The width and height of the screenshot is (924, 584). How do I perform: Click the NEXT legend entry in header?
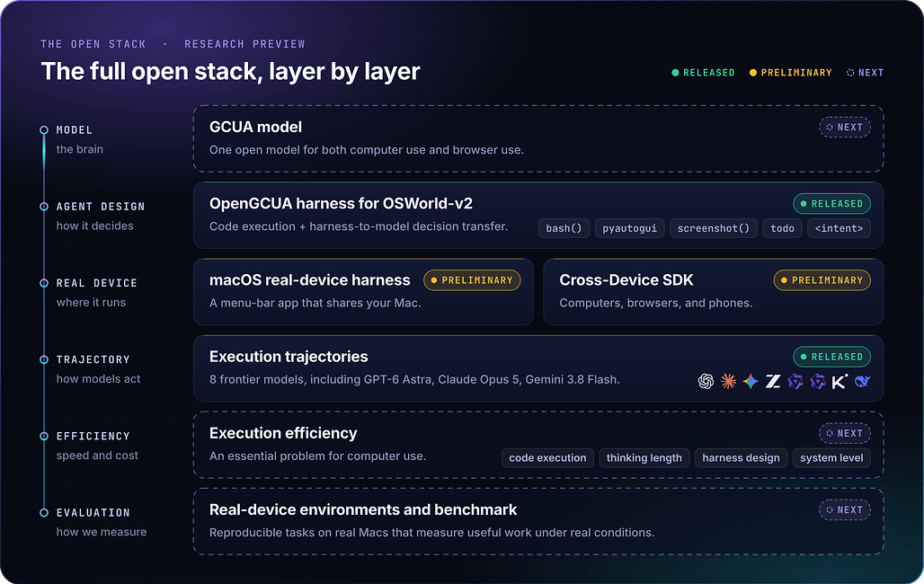click(865, 73)
